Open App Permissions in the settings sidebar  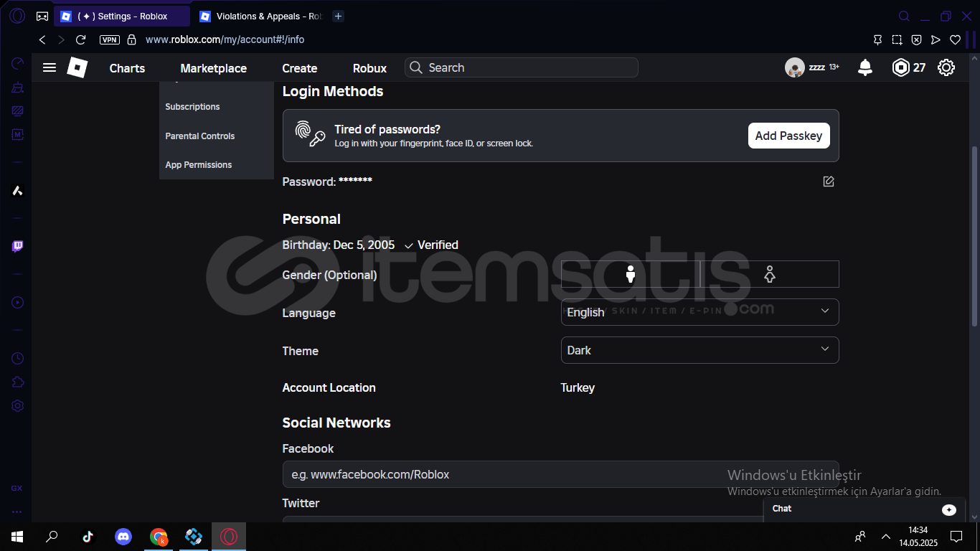(199, 165)
